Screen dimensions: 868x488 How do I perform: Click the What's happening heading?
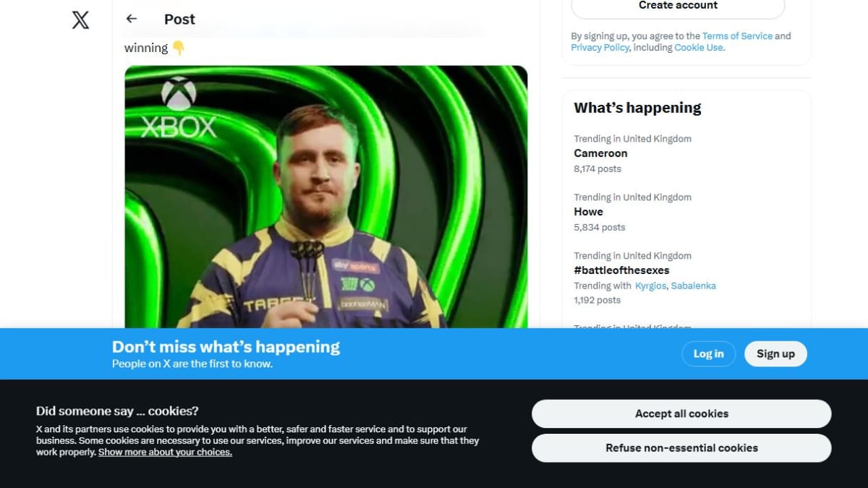tap(637, 108)
